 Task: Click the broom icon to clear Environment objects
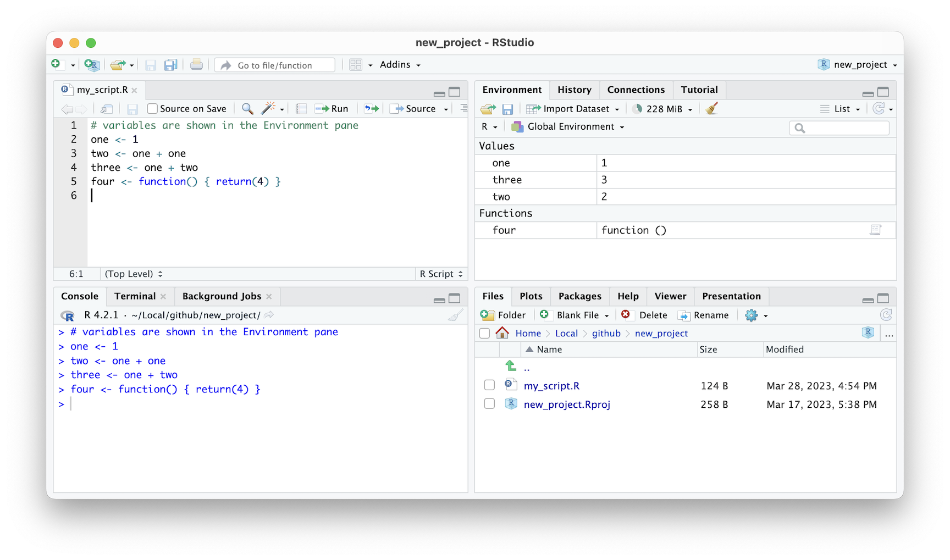click(x=711, y=108)
